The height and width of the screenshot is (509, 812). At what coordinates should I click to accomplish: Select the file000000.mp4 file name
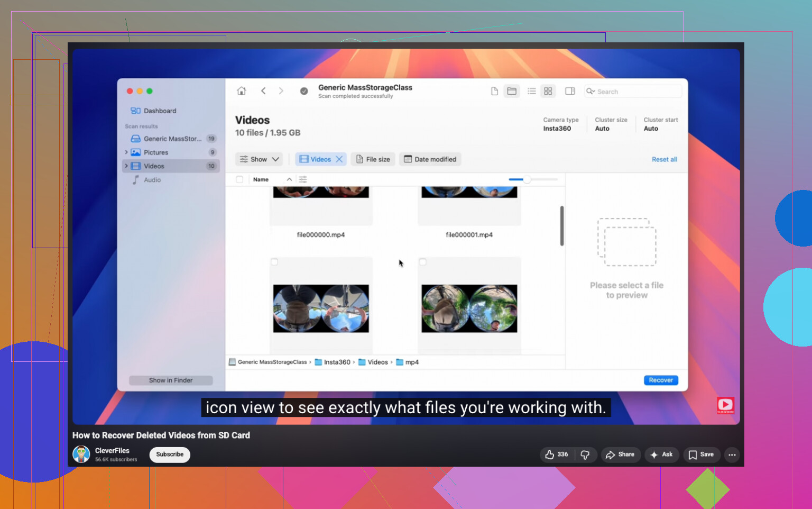pyautogui.click(x=321, y=235)
